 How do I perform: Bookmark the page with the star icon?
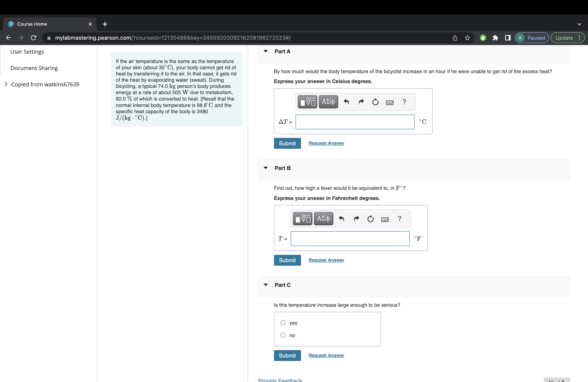point(467,38)
